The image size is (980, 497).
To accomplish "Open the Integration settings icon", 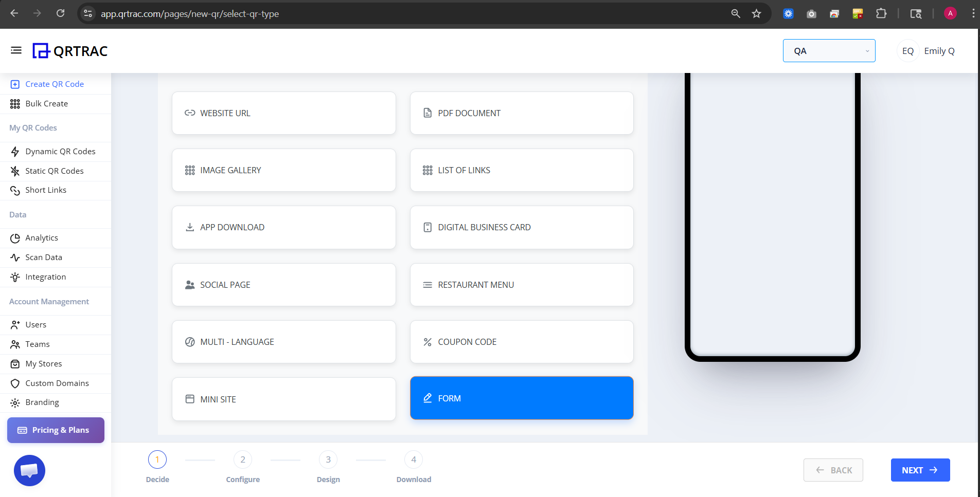I will 15,277.
